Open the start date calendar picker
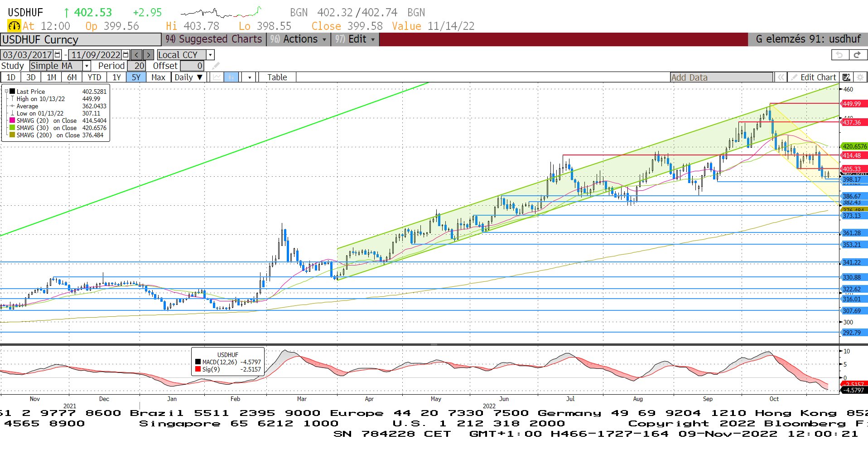This screenshot has width=868, height=459. [58, 55]
